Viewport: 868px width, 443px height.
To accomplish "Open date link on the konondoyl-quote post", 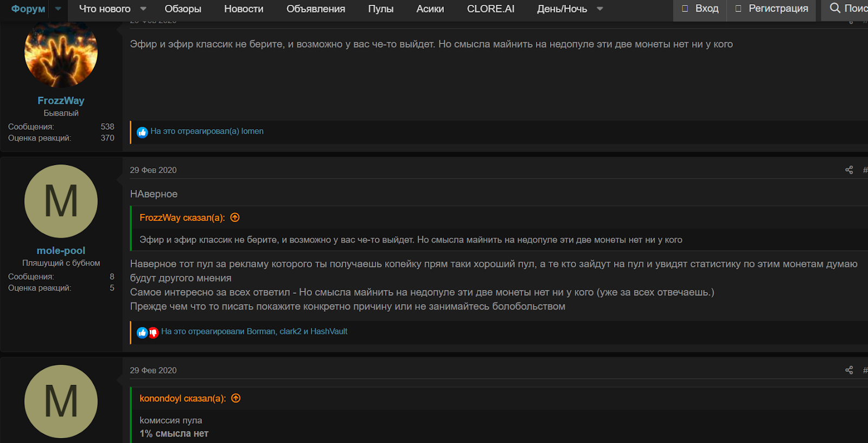I will tap(153, 370).
